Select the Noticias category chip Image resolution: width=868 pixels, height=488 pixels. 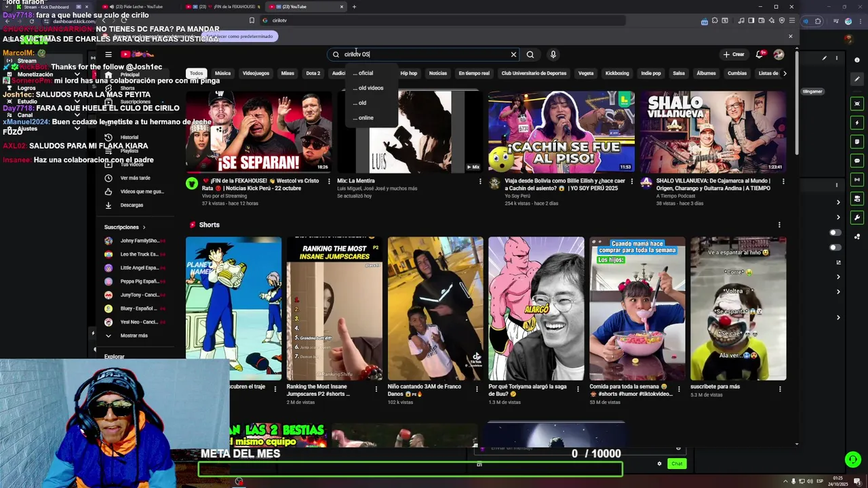tap(438, 73)
